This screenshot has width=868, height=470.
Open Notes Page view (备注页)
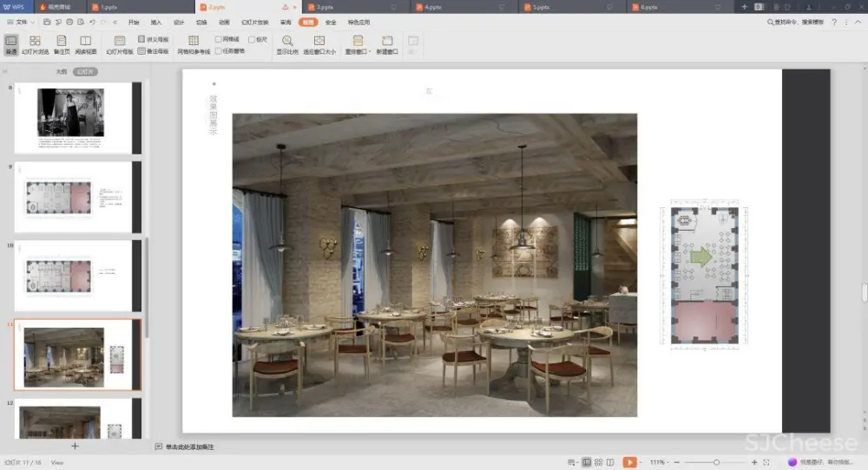coord(62,44)
